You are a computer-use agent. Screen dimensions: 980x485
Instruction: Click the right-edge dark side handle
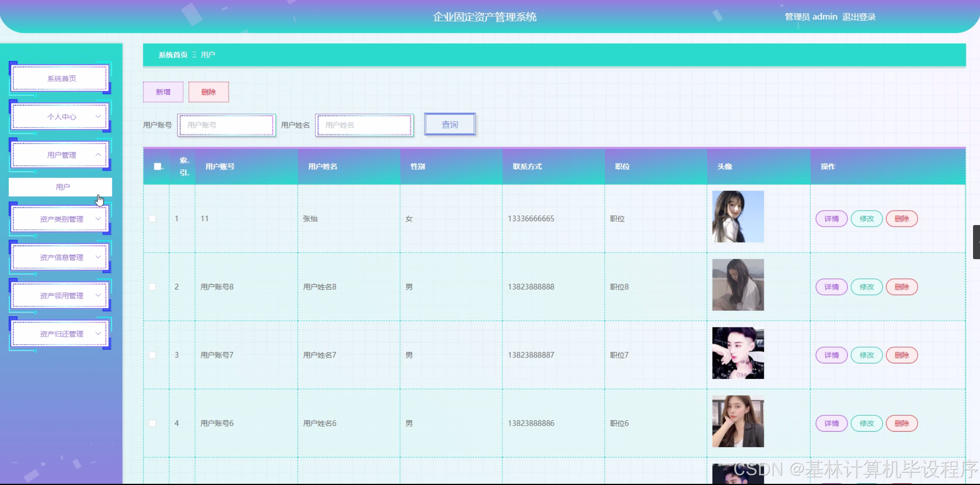pos(976,242)
